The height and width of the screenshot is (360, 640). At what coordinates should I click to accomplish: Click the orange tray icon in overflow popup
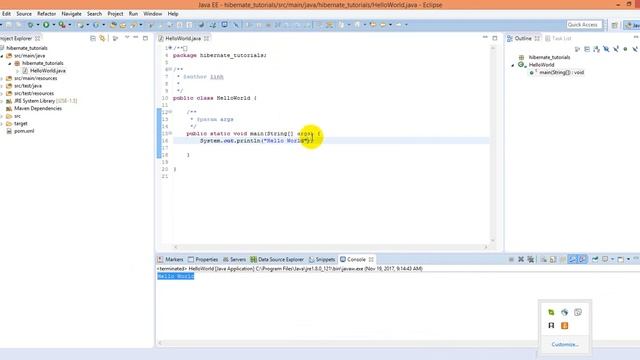point(564,325)
